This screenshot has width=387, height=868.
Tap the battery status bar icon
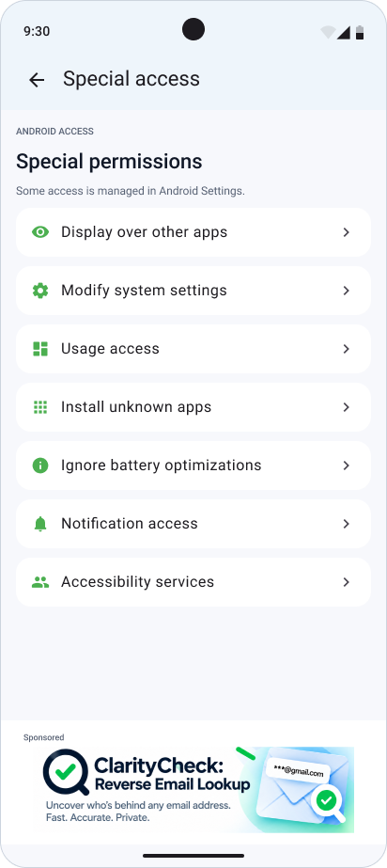[x=360, y=32]
